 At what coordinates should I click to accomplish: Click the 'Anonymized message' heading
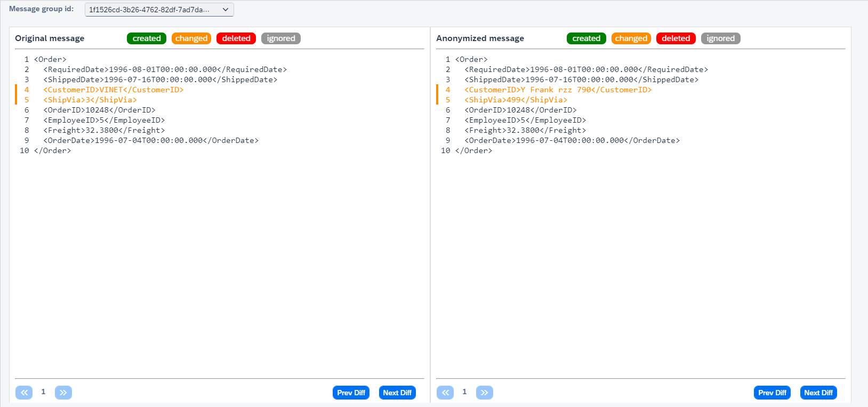(480, 38)
